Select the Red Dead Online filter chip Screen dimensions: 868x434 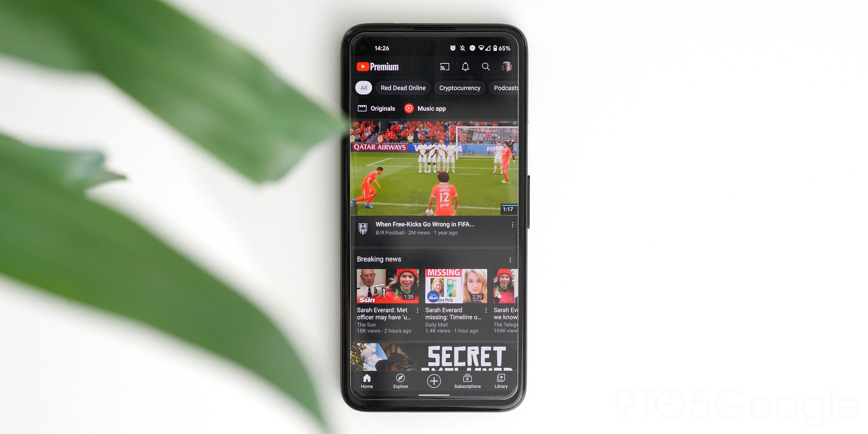coord(402,87)
